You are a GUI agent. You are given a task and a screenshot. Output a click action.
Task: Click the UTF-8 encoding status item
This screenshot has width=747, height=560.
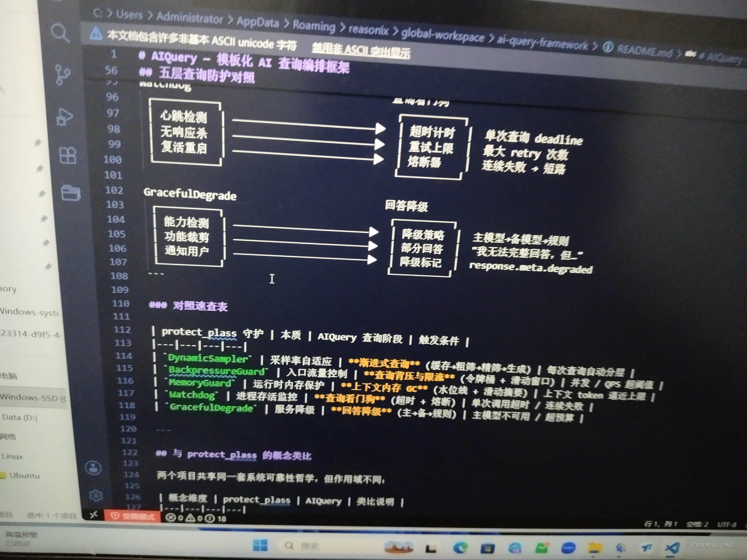tap(727, 524)
